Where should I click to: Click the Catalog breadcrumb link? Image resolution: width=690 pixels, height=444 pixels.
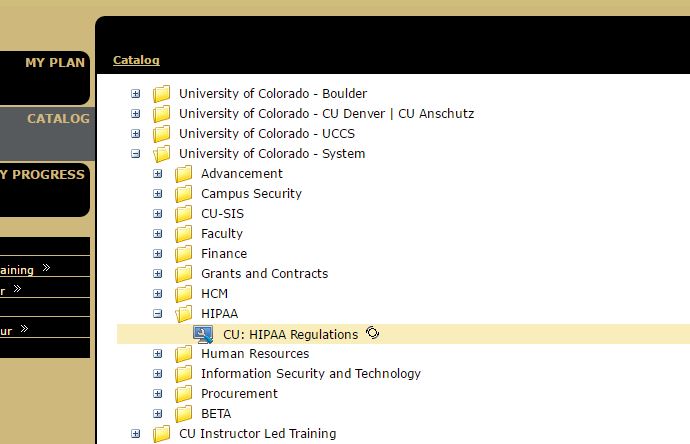(x=136, y=60)
